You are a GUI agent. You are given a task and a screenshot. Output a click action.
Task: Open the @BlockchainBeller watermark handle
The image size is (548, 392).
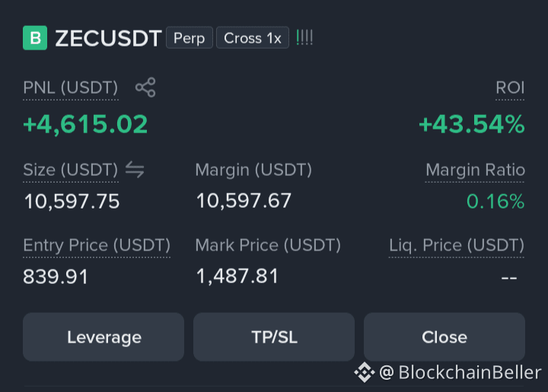(x=460, y=372)
